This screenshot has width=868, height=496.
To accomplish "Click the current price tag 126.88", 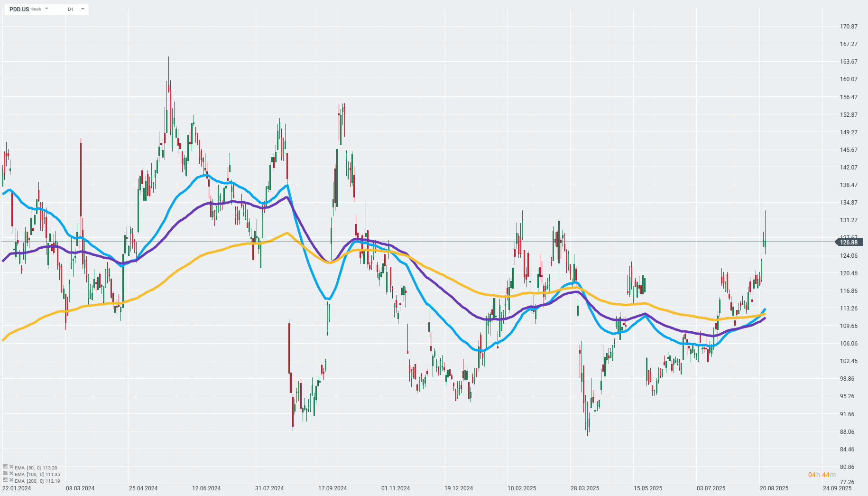I will [848, 243].
